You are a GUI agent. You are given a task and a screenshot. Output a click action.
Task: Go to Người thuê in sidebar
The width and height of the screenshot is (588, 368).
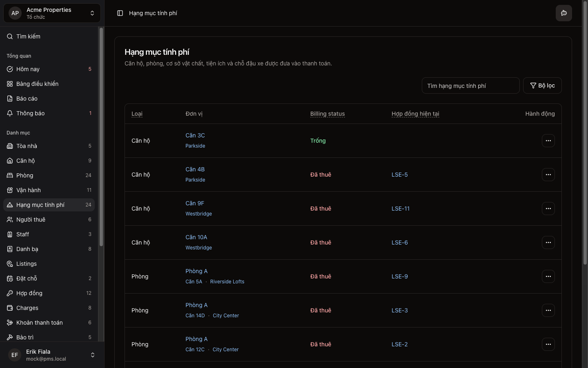tap(31, 220)
